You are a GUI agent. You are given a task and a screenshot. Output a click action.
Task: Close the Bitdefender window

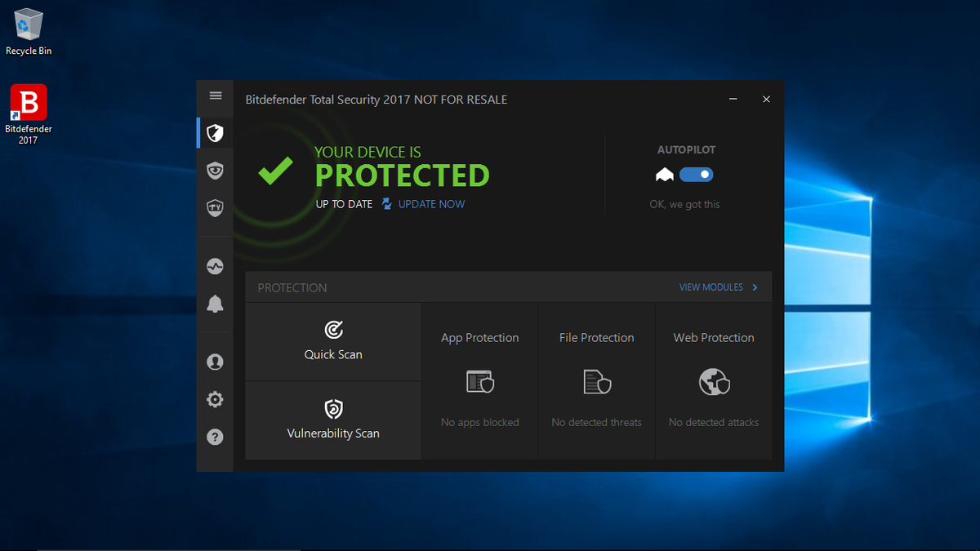coord(766,100)
